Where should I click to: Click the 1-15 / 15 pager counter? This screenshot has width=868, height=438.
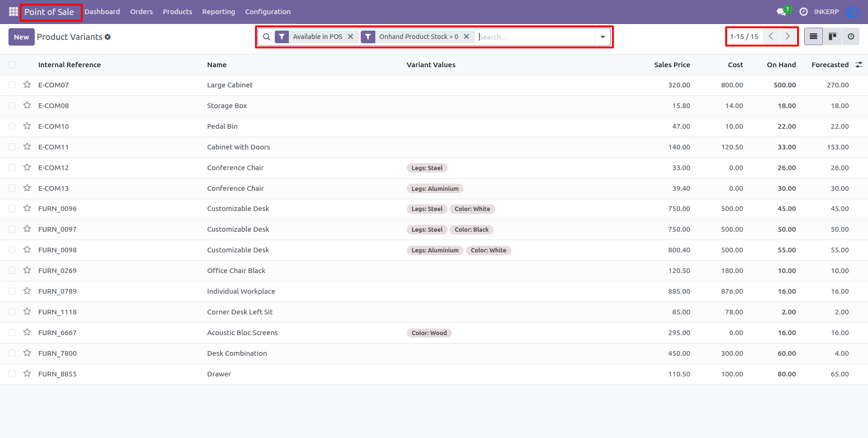coord(744,37)
